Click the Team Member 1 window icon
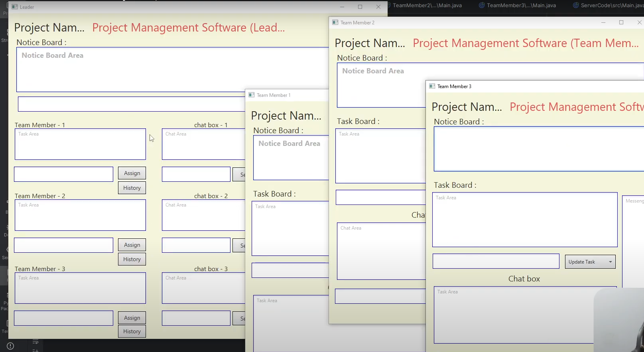Viewport: 644px width, 352px height. point(251,95)
